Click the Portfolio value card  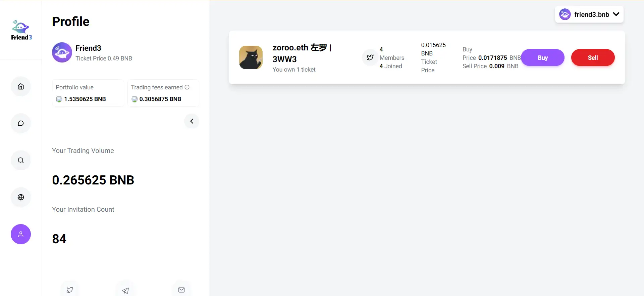(x=88, y=93)
